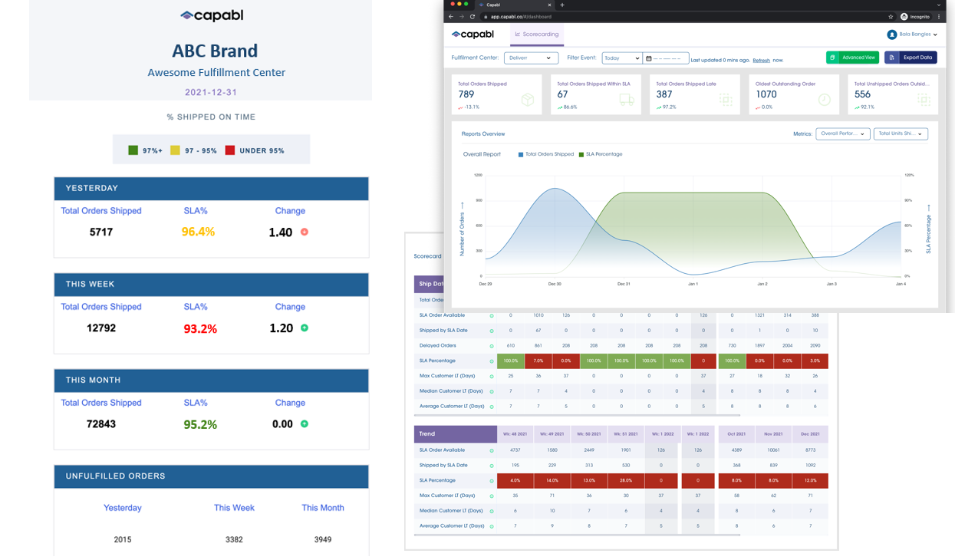Click the clock icon on Oldest Outstanding Order card
The image size is (955, 560).
click(x=824, y=100)
